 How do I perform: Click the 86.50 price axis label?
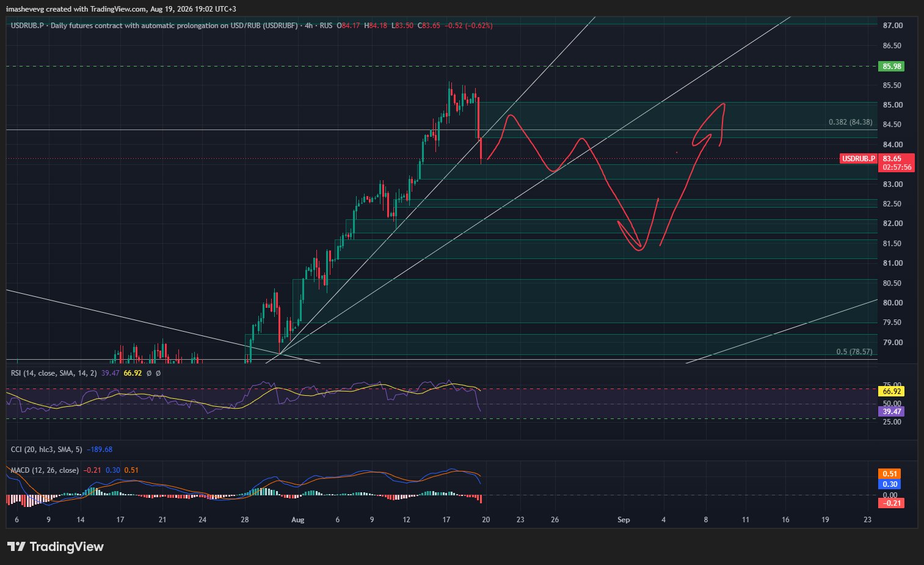click(892, 46)
